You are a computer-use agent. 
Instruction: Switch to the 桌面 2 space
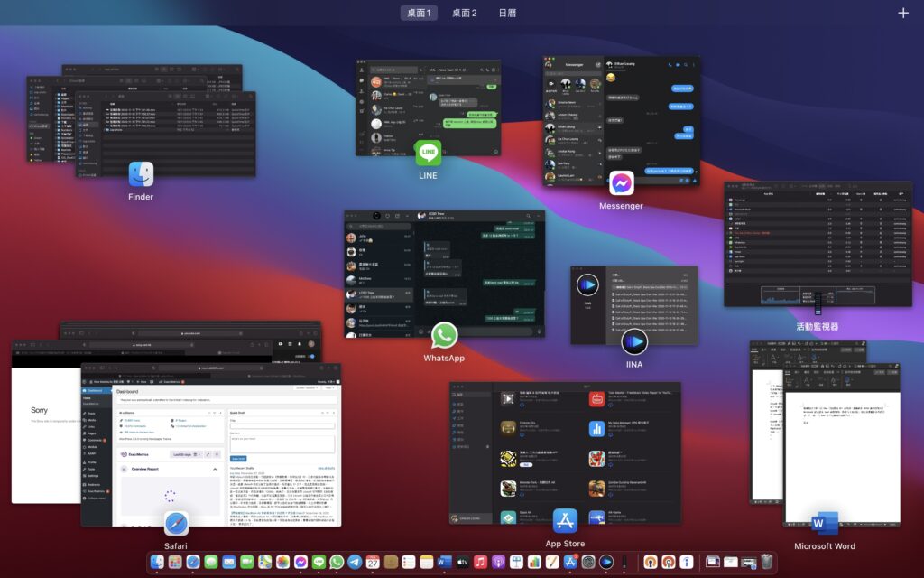pos(465,13)
